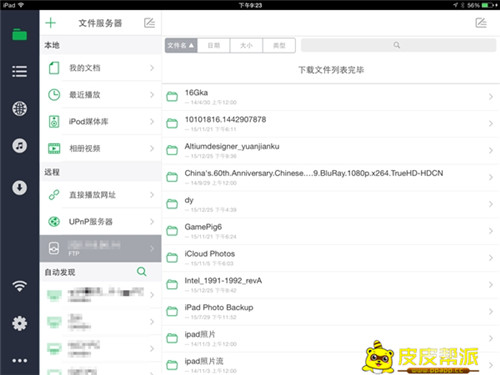This screenshot has width=500, height=375.
Task: Expand 直接播放网址 row chevron
Action: (152, 195)
